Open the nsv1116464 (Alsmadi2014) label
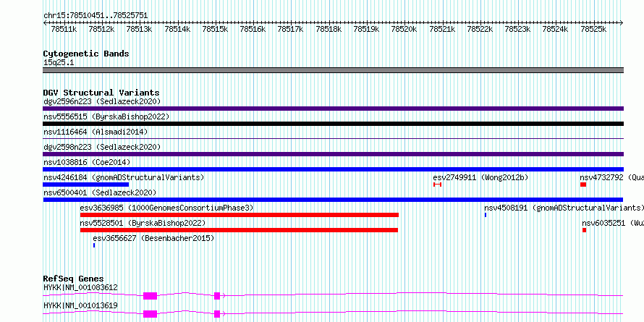This screenshot has width=644, height=322. [x=96, y=132]
